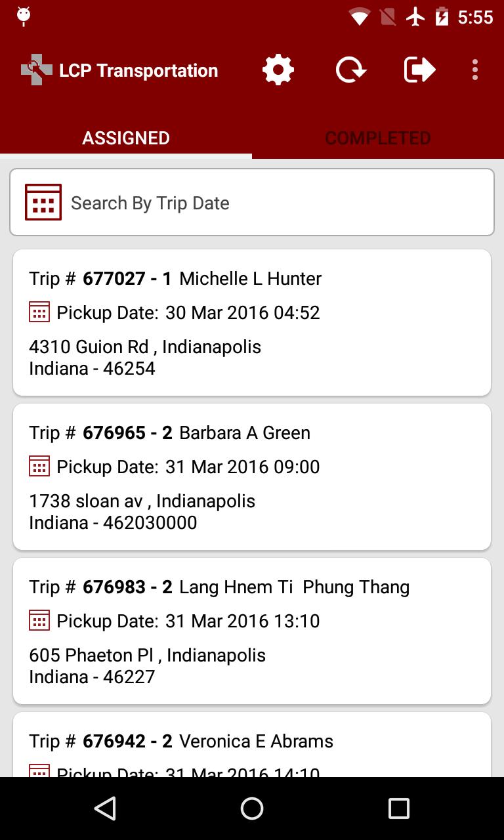
Task: Tap pickup date calendar icon for trip 676965
Action: click(x=39, y=467)
